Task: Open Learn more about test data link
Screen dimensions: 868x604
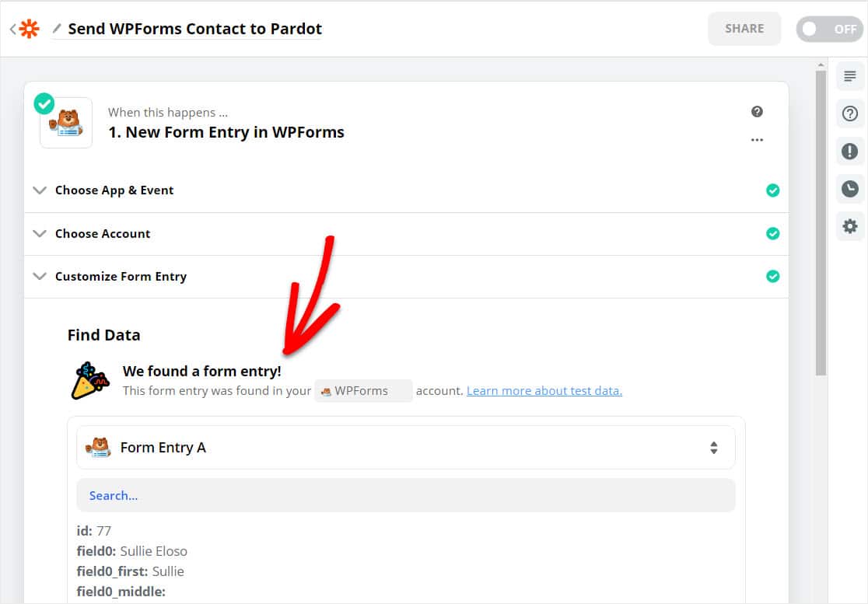Action: tap(544, 391)
